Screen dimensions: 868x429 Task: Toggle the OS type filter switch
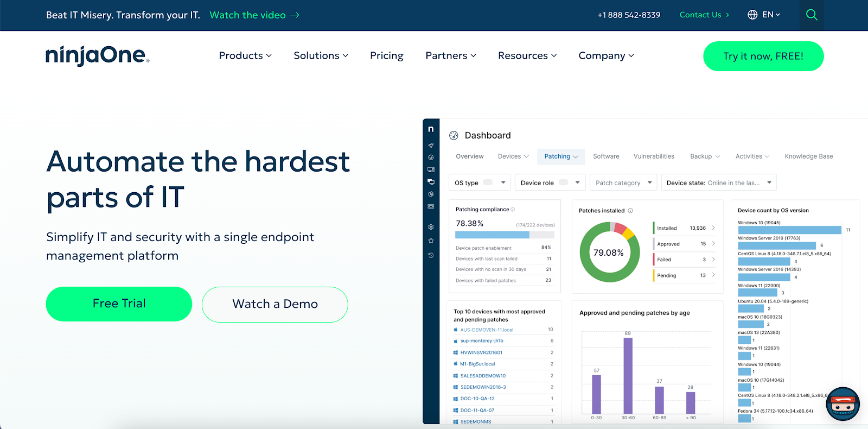tap(488, 182)
